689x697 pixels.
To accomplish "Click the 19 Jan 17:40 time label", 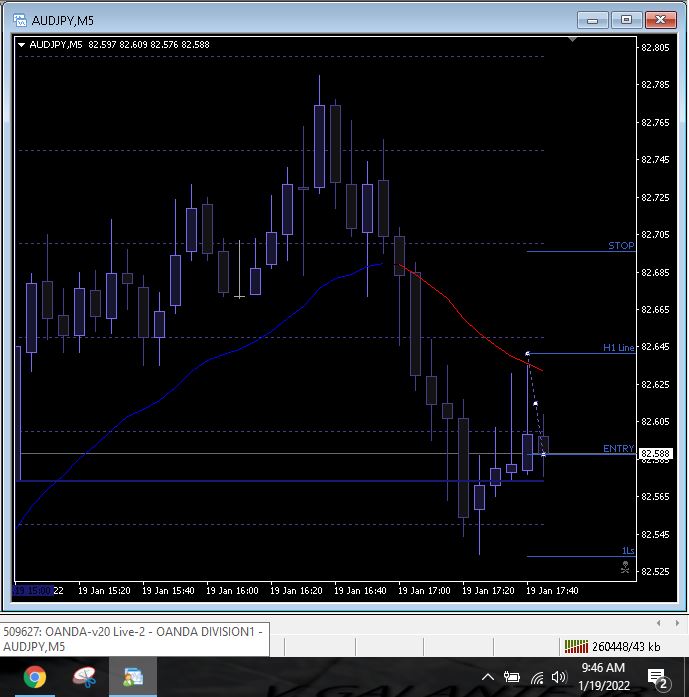I will pyautogui.click(x=552, y=591).
